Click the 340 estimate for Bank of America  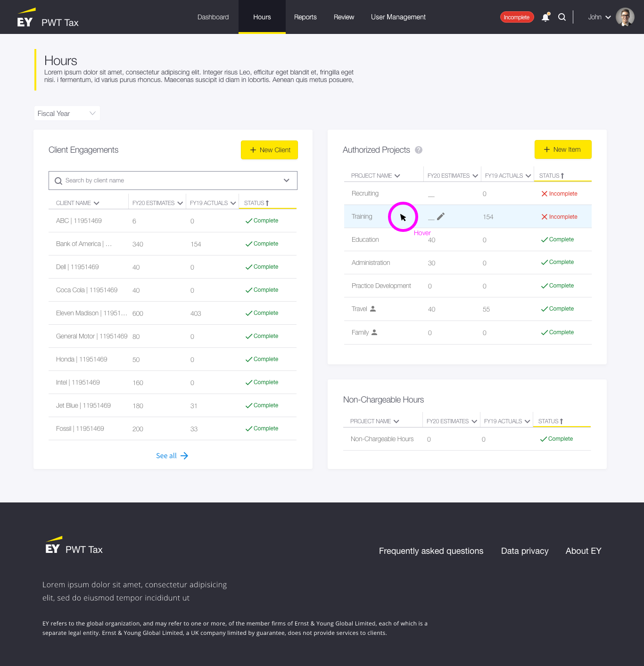coord(138,245)
